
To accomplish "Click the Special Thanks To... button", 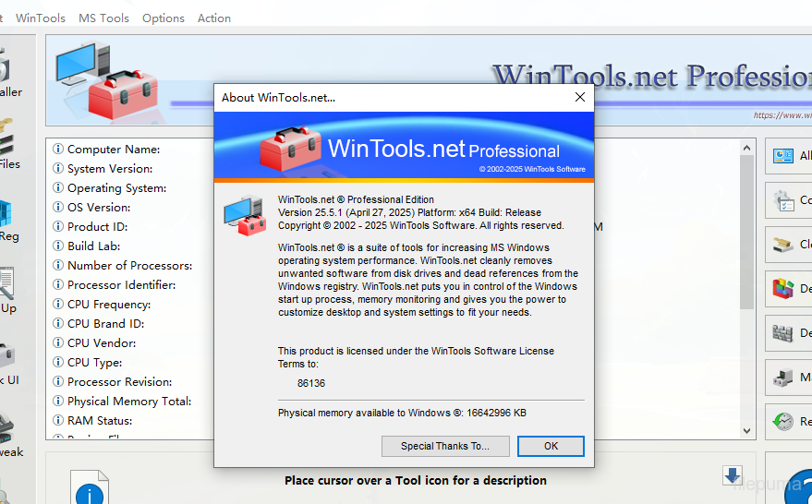I will [445, 446].
